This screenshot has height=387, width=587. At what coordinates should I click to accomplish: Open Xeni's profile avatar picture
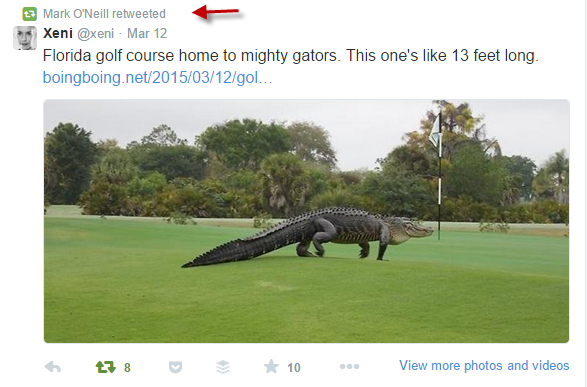pyautogui.click(x=25, y=38)
